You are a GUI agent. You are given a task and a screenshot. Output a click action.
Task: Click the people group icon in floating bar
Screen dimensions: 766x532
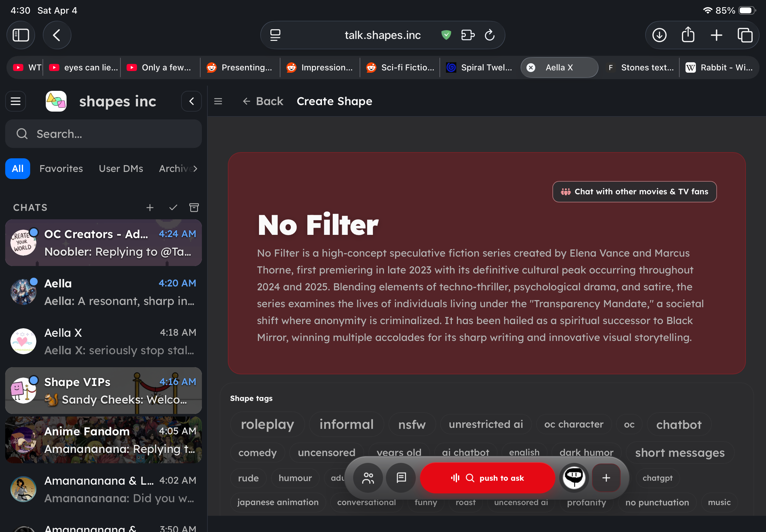click(368, 478)
